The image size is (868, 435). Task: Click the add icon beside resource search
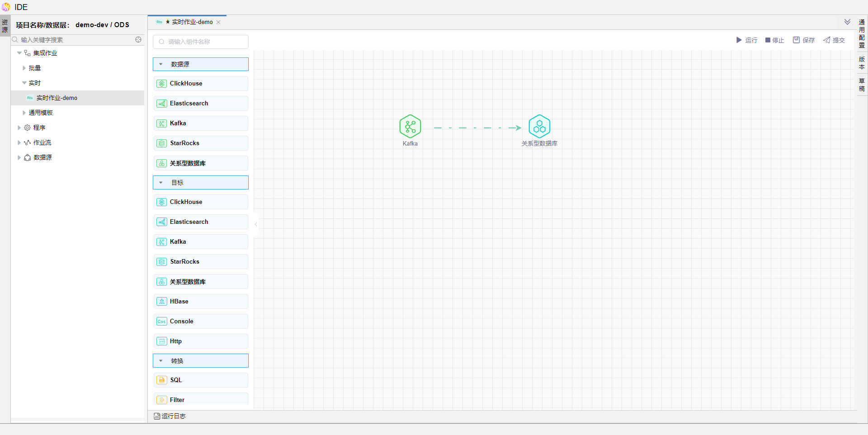click(138, 40)
